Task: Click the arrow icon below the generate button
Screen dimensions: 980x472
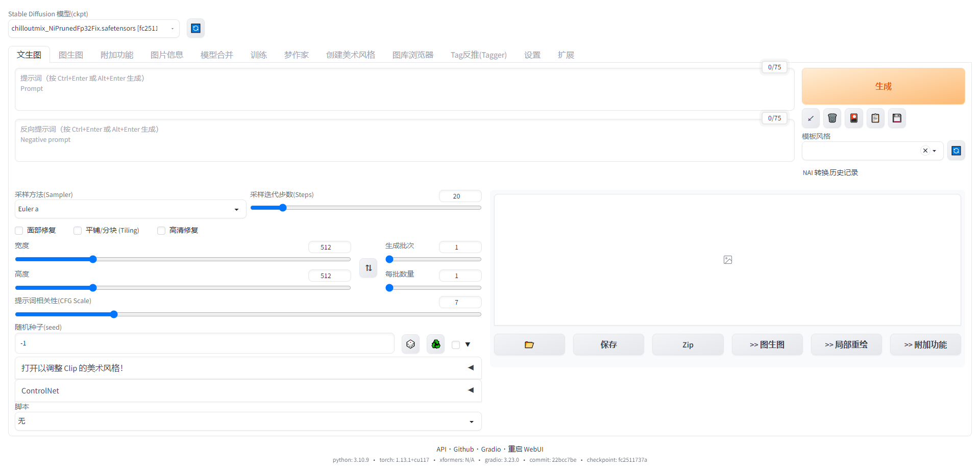Action: [x=811, y=118]
